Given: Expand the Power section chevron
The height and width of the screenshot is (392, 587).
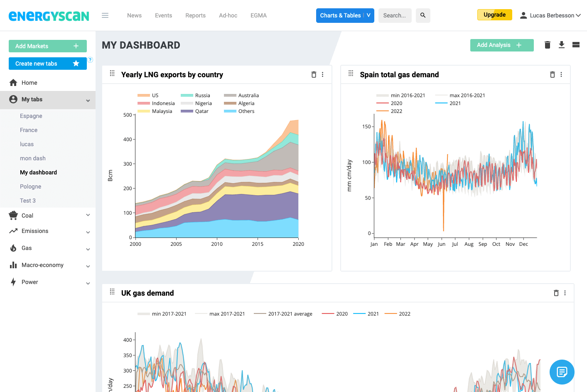Looking at the screenshot, I should click(x=88, y=283).
